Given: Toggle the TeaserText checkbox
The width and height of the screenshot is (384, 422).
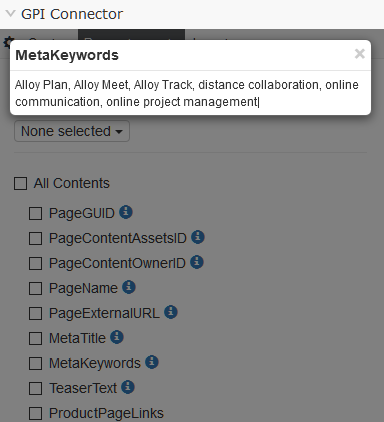Looking at the screenshot, I should tap(35, 388).
